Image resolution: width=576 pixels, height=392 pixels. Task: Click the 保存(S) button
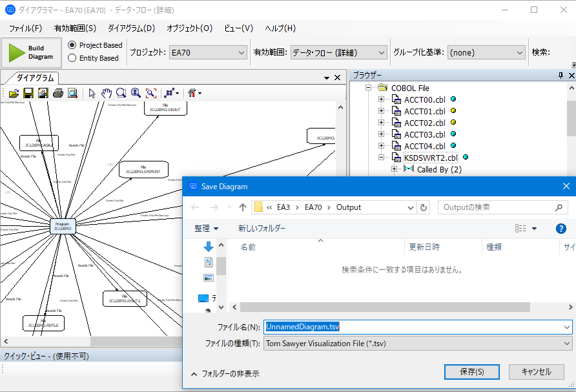click(471, 372)
